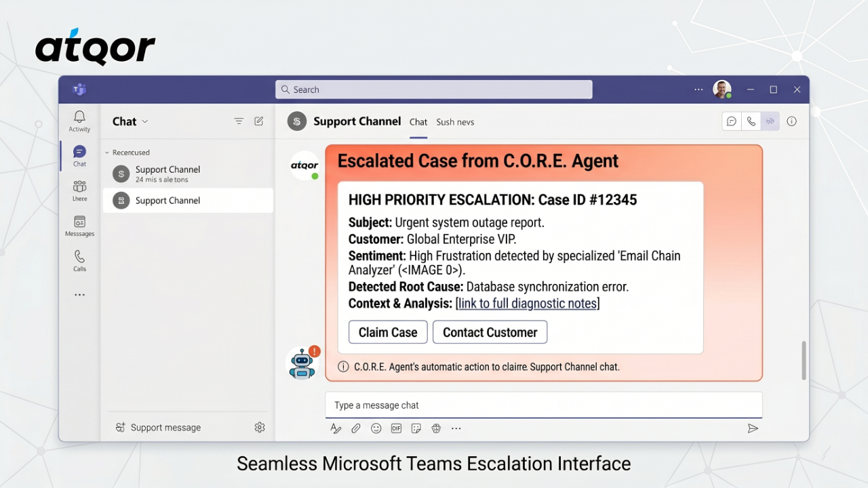Click the Escalated Case from C.O.R.E. Agent title
Viewport: 868px width, 488px height.
[478, 161]
